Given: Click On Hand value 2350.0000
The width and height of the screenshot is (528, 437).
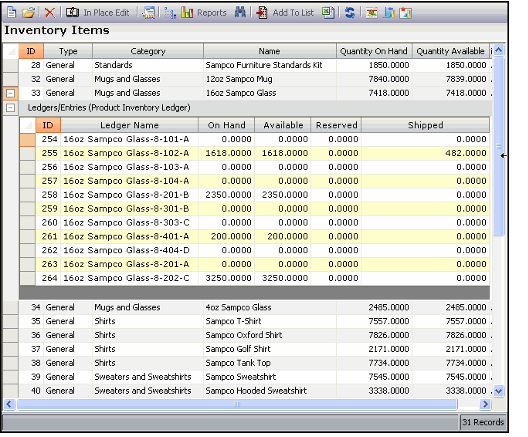Looking at the screenshot, I should [228, 195].
